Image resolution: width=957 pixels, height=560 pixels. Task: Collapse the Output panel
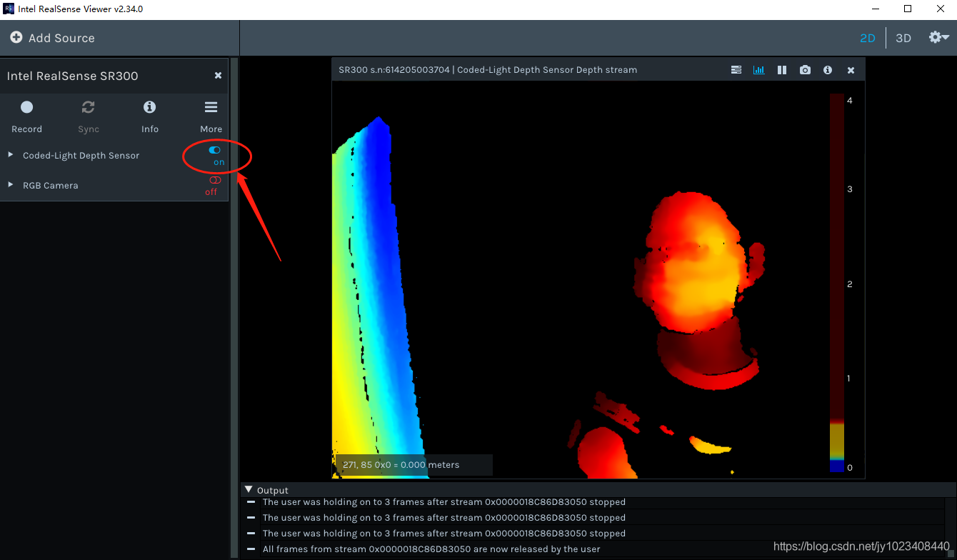click(249, 490)
